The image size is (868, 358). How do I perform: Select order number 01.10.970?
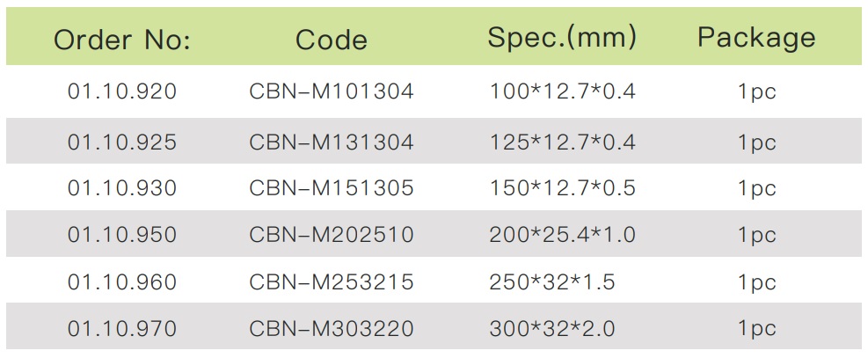pyautogui.click(x=121, y=329)
